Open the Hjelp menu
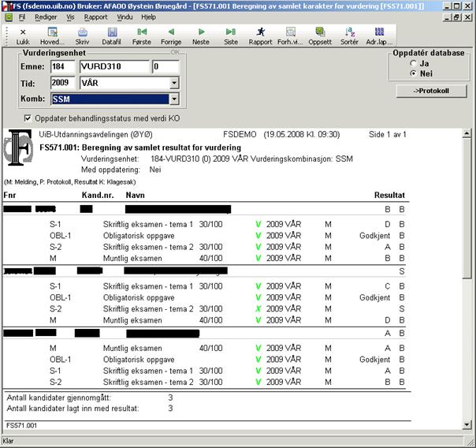This screenshot has height=448, width=476. 148,17
